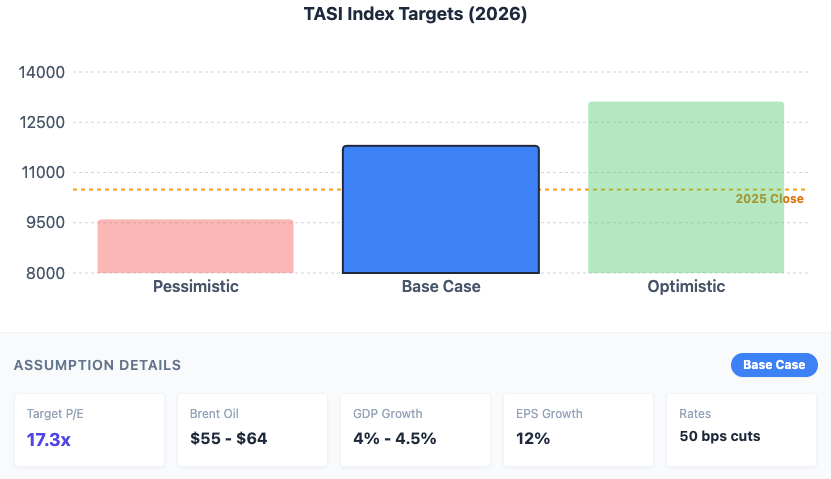The height and width of the screenshot is (479, 831).
Task: Click the red Pessimistic bar
Action: pos(195,246)
